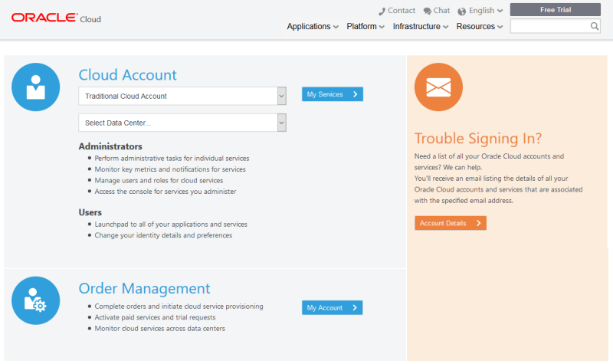613x364 pixels.
Task: Expand the Platform menu chevron
Action: pos(382,27)
